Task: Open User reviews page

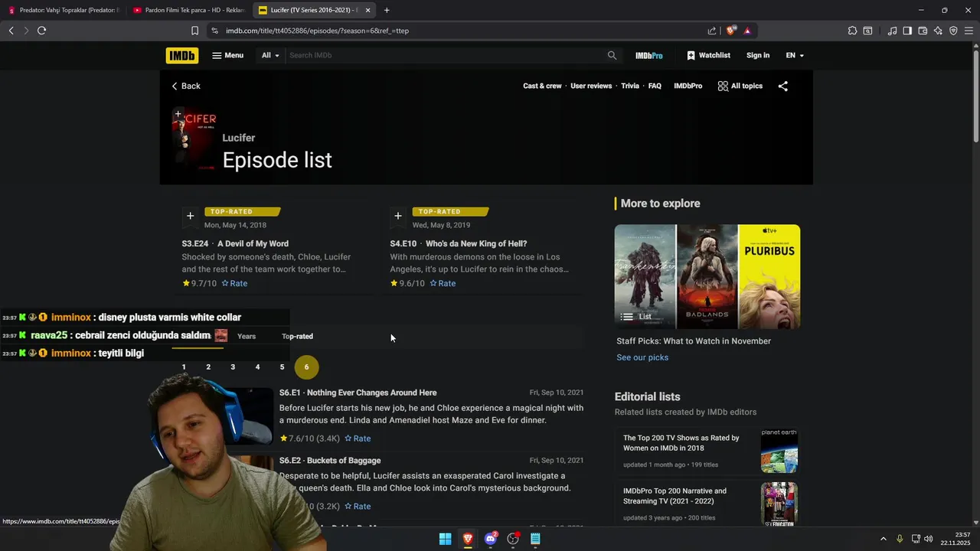Action: [591, 86]
